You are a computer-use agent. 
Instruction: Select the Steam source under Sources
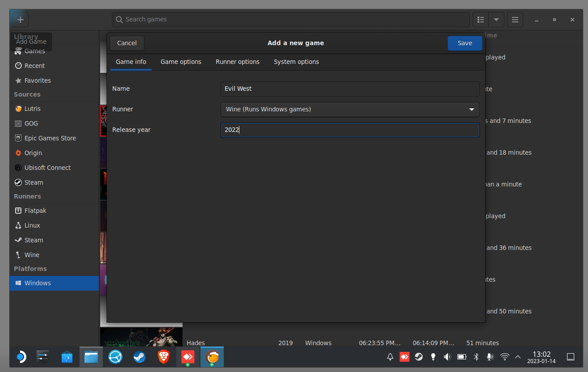(x=54, y=183)
